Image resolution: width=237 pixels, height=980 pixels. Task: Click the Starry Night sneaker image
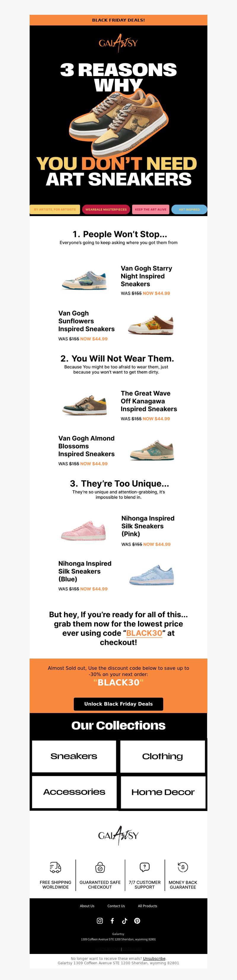[x=85, y=280]
